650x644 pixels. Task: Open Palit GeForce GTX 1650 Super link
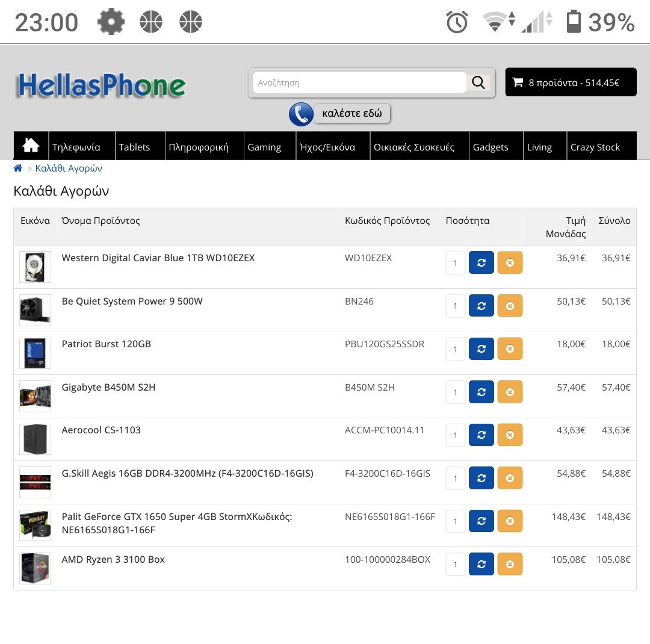tap(176, 523)
